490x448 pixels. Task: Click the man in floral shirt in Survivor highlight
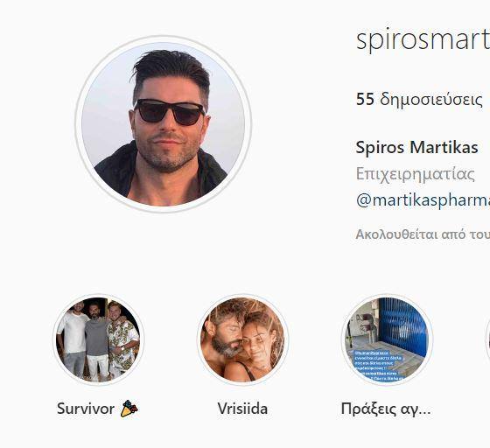[123, 339]
